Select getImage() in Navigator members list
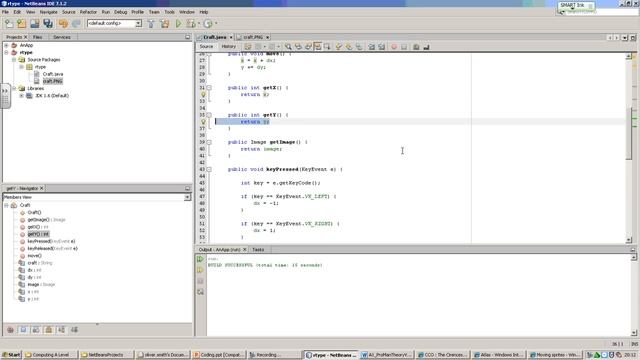The height and width of the screenshot is (360, 640). coord(46,220)
